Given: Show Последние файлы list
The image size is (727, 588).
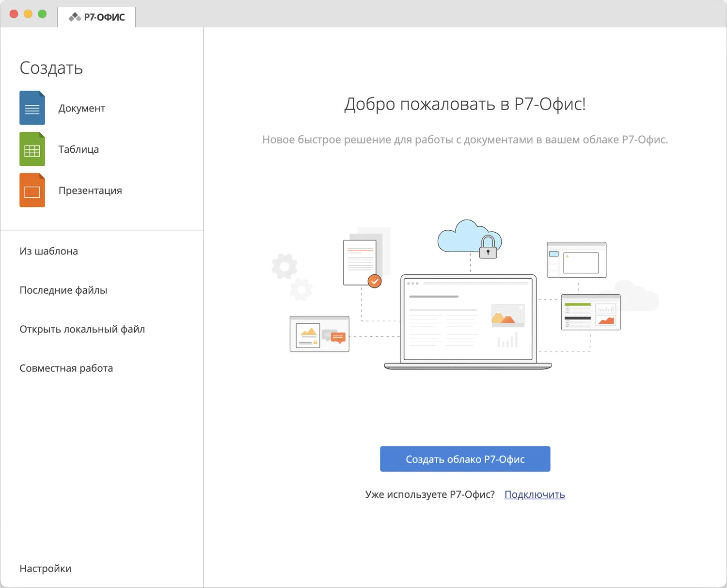Looking at the screenshot, I should click(63, 290).
